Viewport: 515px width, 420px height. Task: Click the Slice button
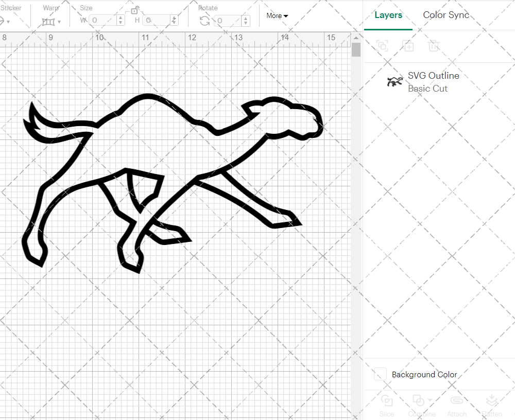tap(386, 404)
